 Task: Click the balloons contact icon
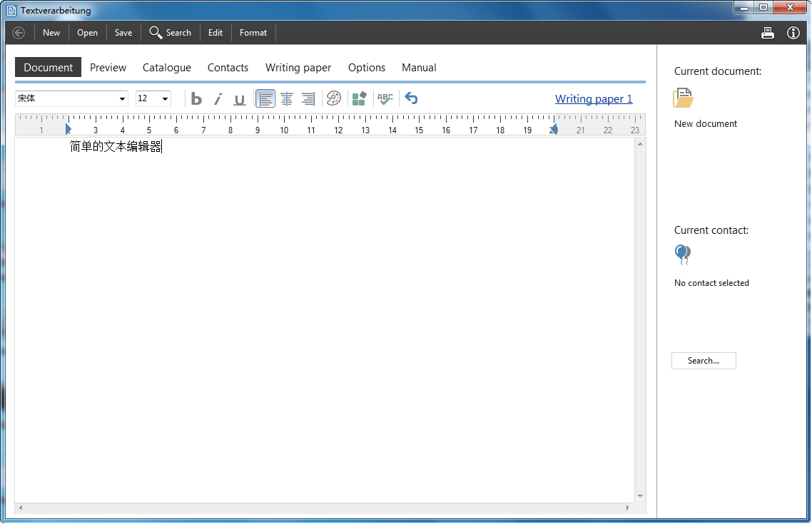(x=683, y=255)
